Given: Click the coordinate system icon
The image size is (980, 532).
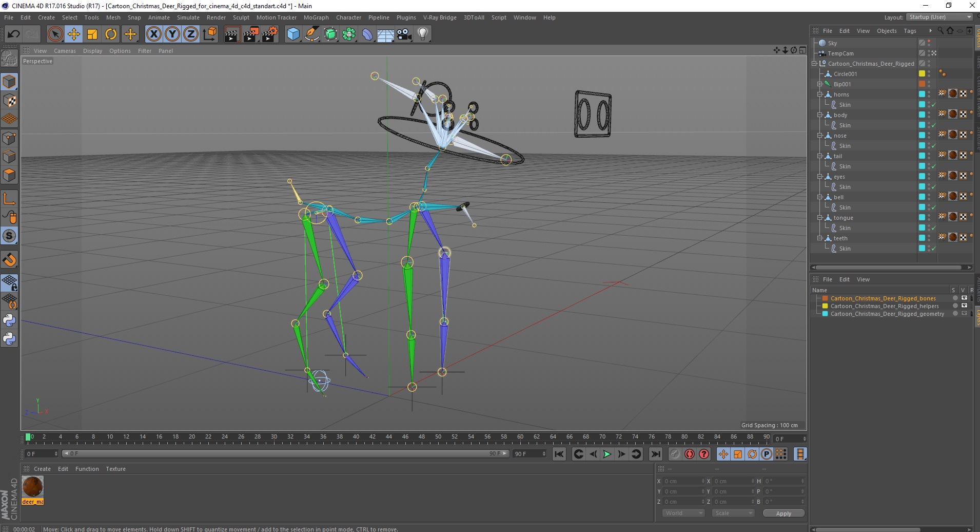Looking at the screenshot, I should (209, 34).
